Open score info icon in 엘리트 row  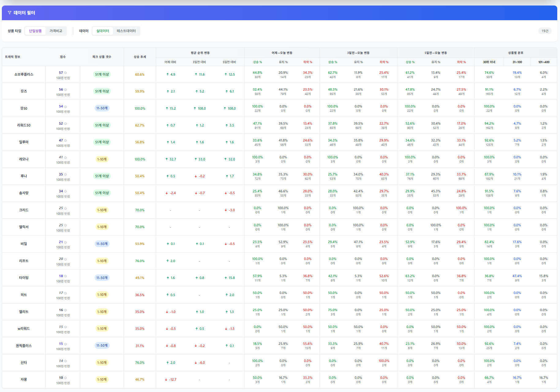tap(66, 310)
